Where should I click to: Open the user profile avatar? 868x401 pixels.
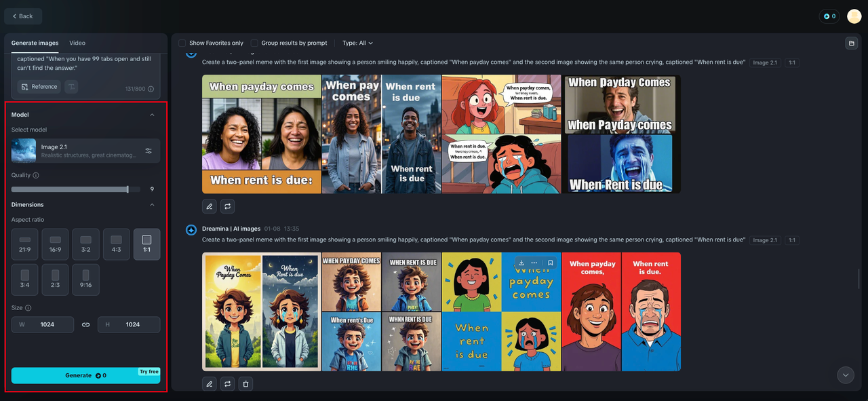point(854,16)
